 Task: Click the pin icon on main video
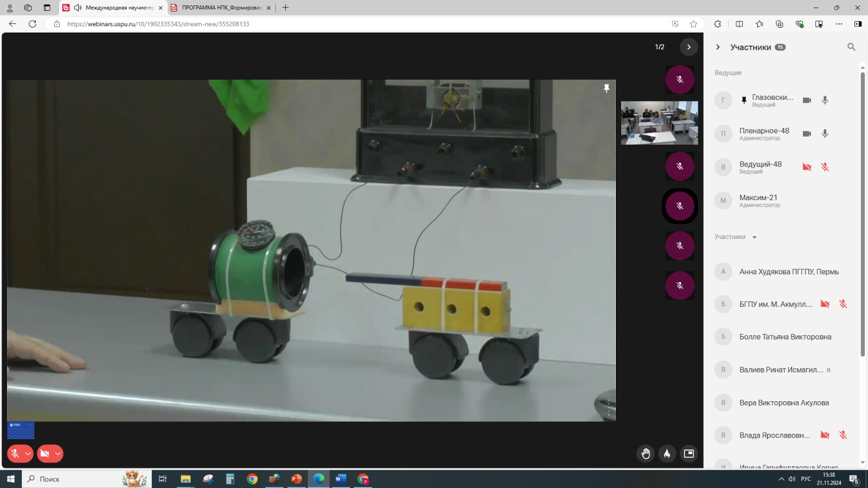coord(607,88)
